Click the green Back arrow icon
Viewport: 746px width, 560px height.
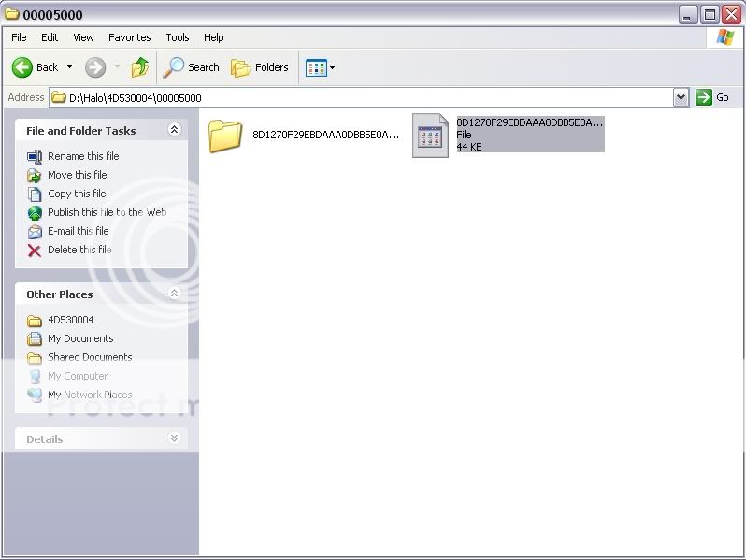coord(23,67)
